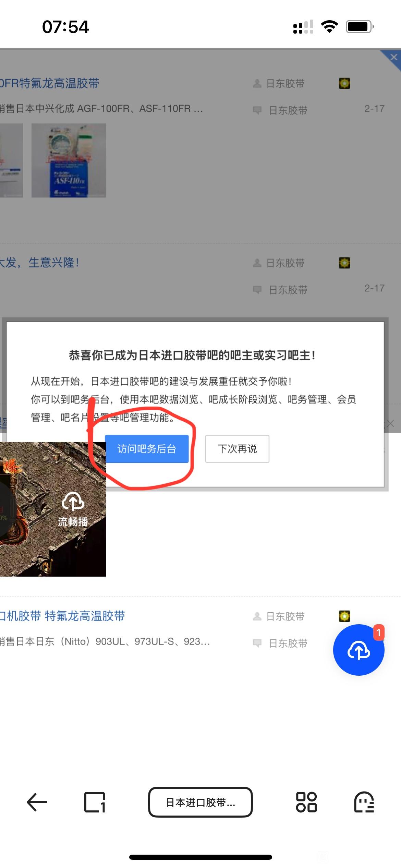Open the 机胶带 特氟龙高温胶带 post
401x868 pixels.
click(62, 616)
